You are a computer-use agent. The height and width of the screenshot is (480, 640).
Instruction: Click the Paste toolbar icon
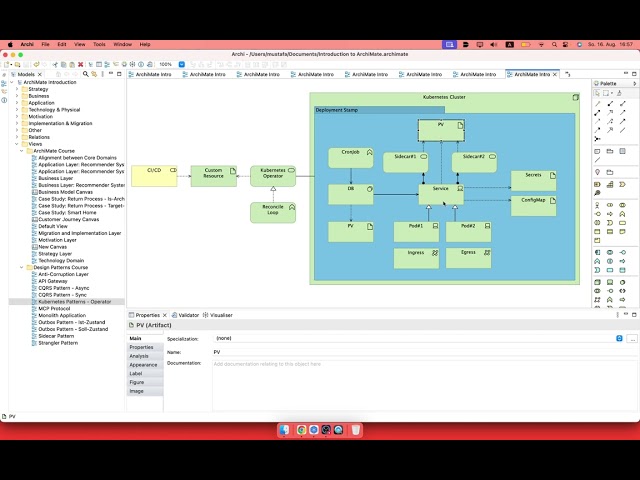[72, 64]
